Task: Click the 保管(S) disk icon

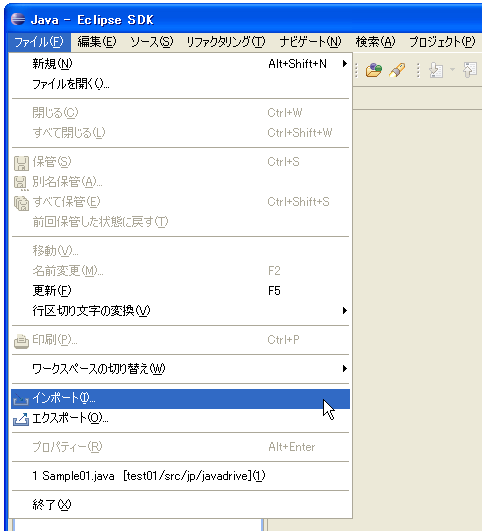Action: click(x=21, y=163)
